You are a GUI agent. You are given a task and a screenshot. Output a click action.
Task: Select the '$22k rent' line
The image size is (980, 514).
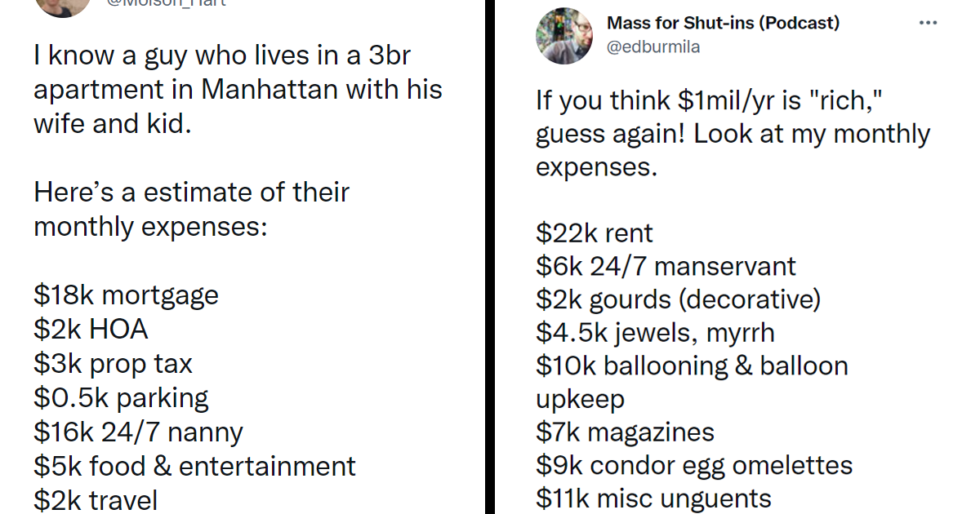(594, 233)
